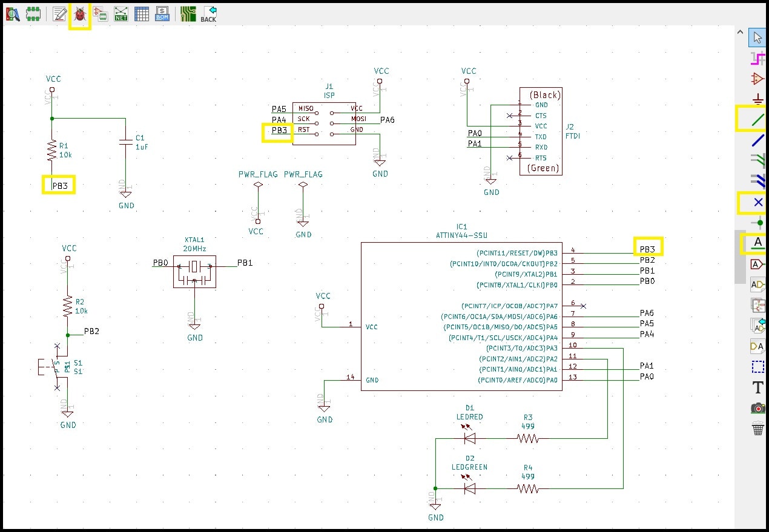Select the D2 LEDGREEN diode symbol

coord(469,488)
